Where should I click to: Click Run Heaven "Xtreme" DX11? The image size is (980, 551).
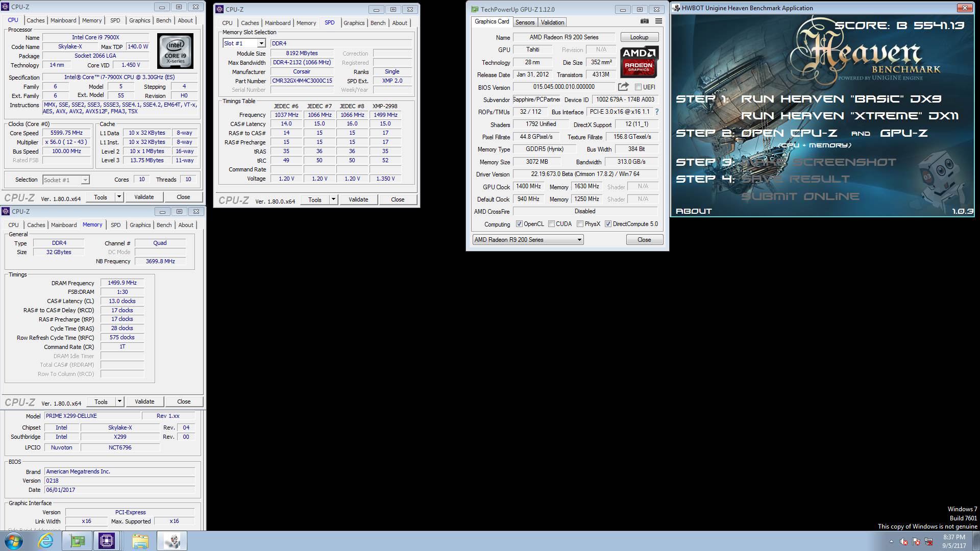coord(850,116)
